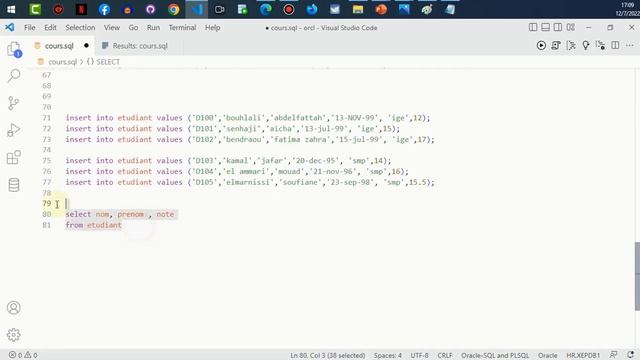Image resolution: width=640 pixels, height=360 pixels.
Task: Open the File menu
Action: (x=29, y=27)
